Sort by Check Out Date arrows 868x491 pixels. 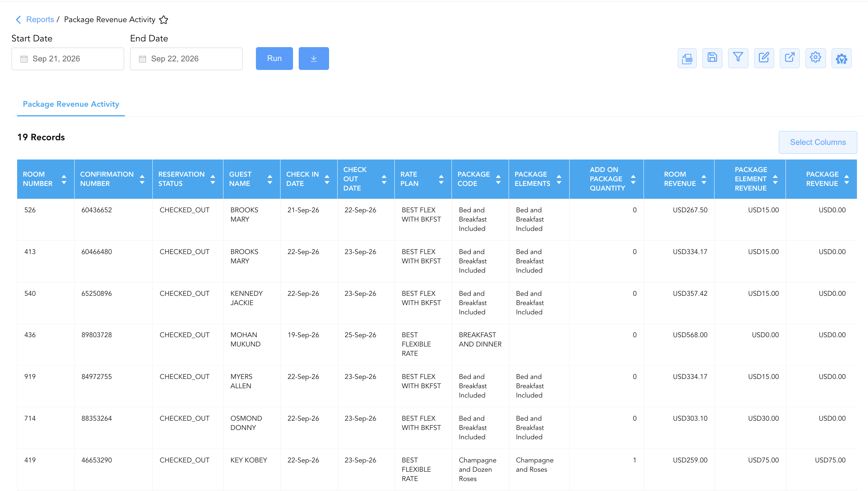(384, 179)
